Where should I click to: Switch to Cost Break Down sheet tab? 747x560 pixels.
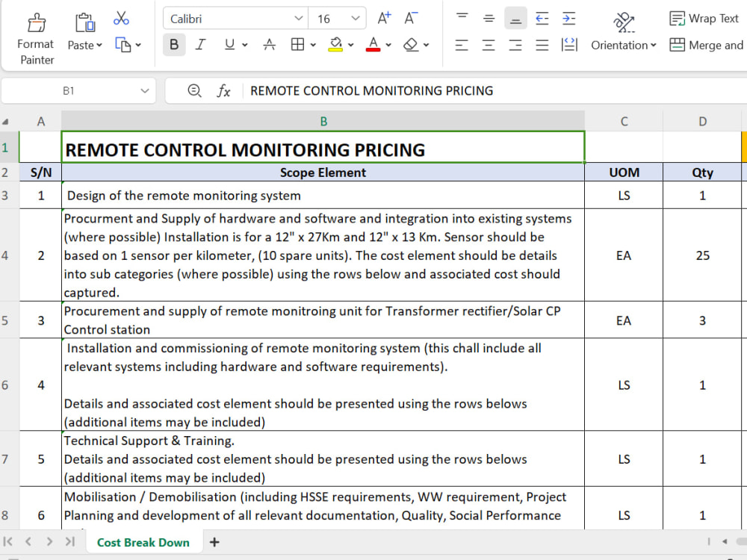(x=143, y=542)
